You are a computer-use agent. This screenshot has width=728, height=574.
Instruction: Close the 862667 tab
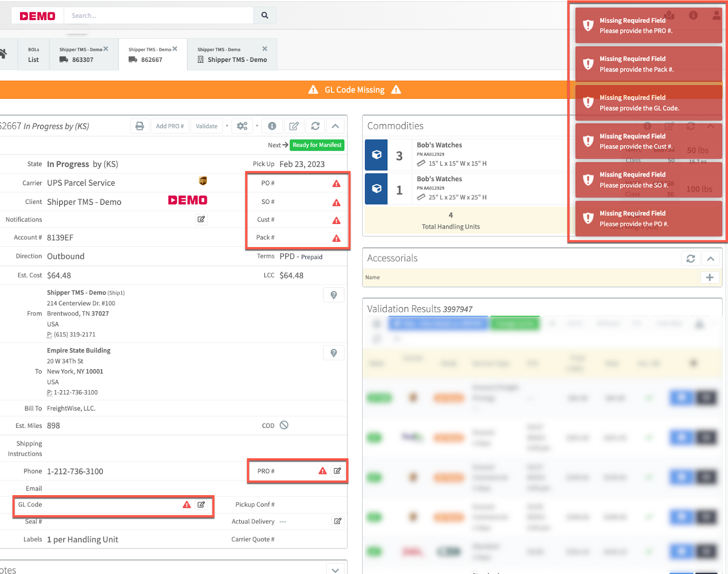coord(175,49)
